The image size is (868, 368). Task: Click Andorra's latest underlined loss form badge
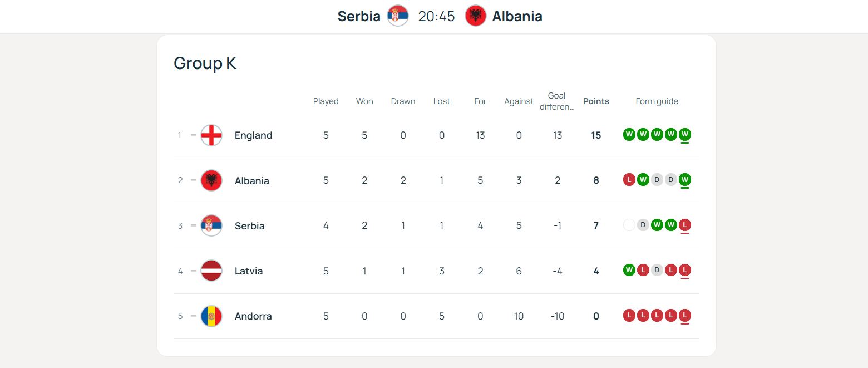(685, 316)
